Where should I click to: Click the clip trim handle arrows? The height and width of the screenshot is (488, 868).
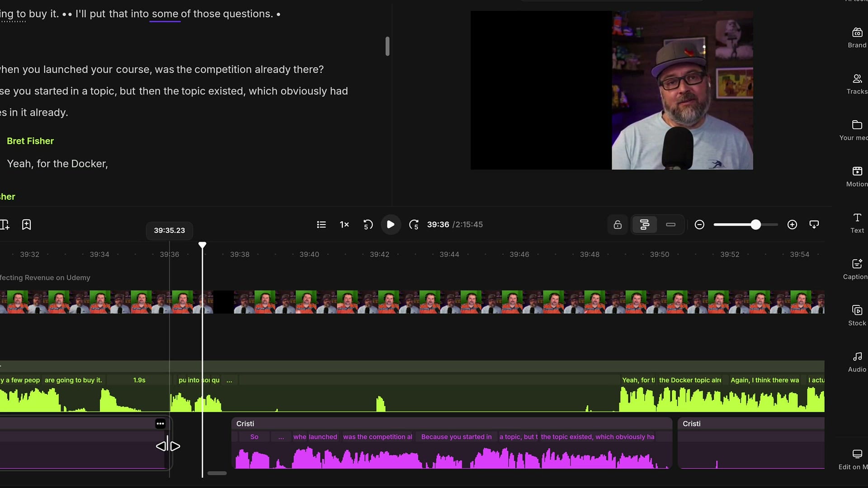point(168,446)
